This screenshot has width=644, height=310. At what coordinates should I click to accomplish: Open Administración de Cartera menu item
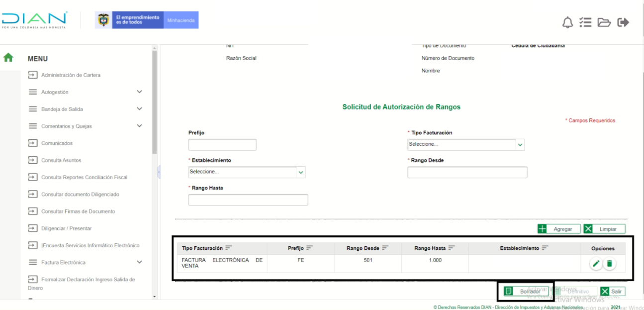(71, 75)
